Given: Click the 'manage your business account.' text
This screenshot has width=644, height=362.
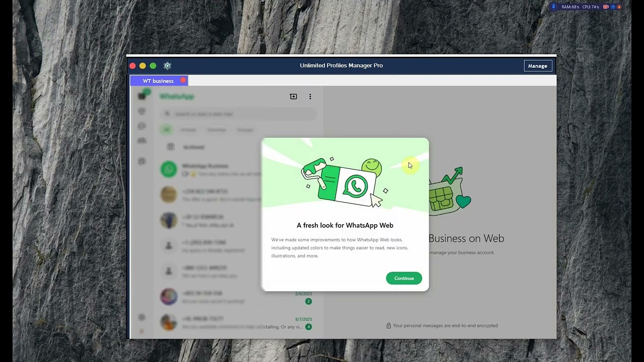Looking at the screenshot, I should (462, 252).
